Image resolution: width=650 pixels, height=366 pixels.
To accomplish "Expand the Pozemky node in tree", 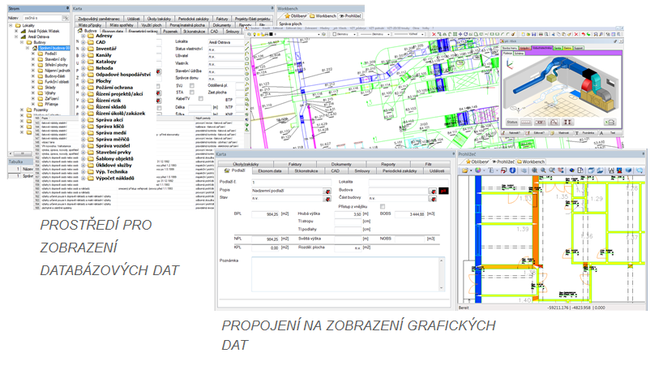I will [x=22, y=110].
